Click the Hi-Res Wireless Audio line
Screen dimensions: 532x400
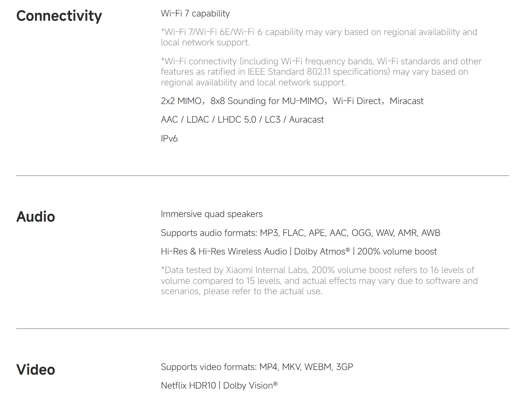click(224, 252)
